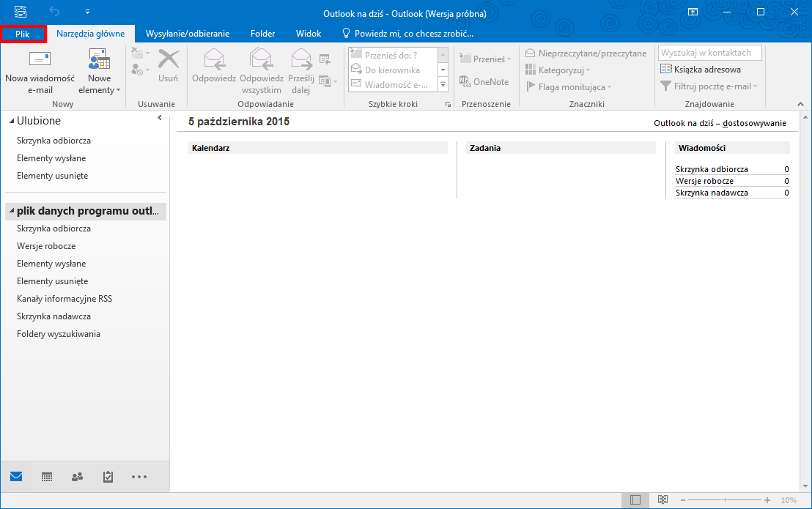Minimize the folder pane with the arrow
This screenshot has height=509, width=812.
(160, 118)
